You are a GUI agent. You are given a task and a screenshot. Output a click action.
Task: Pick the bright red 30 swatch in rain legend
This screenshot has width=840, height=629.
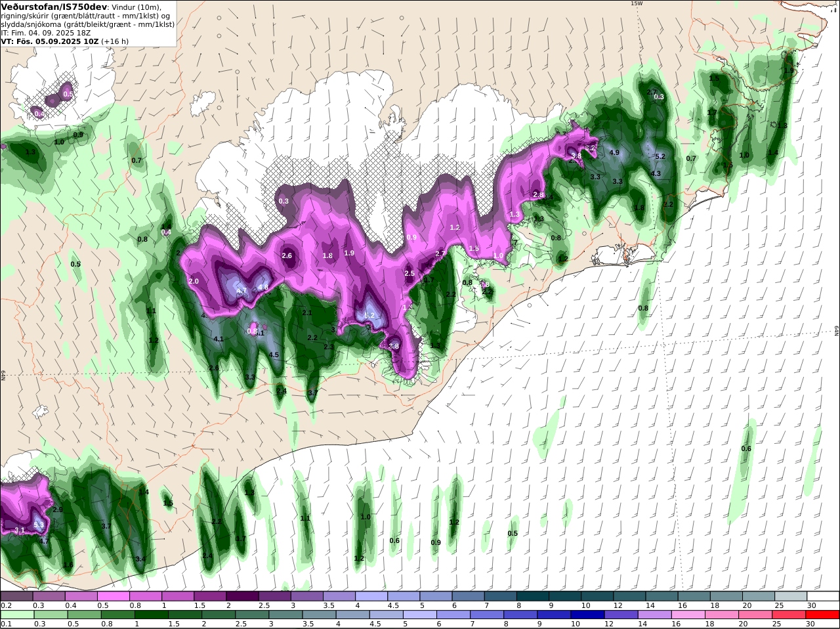[x=823, y=615]
